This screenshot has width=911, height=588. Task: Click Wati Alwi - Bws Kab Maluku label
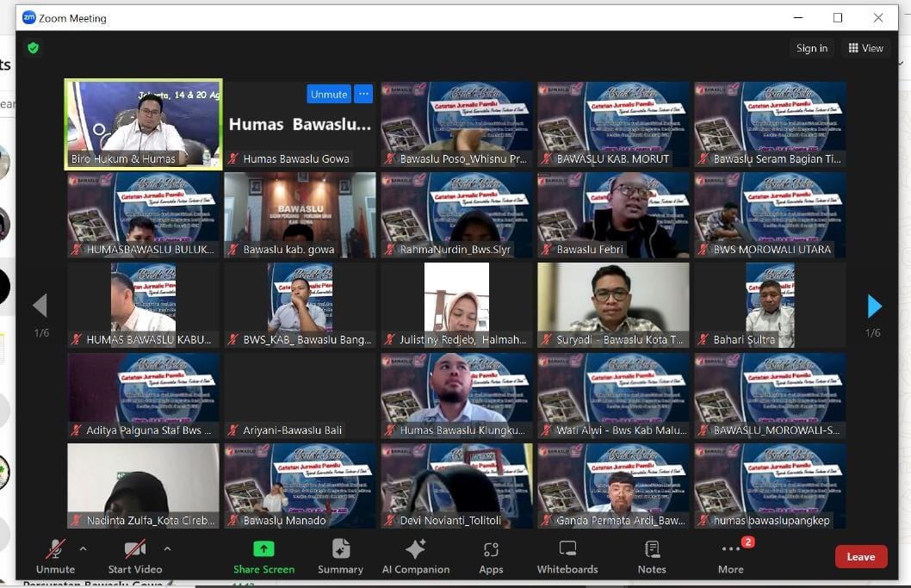click(x=621, y=430)
